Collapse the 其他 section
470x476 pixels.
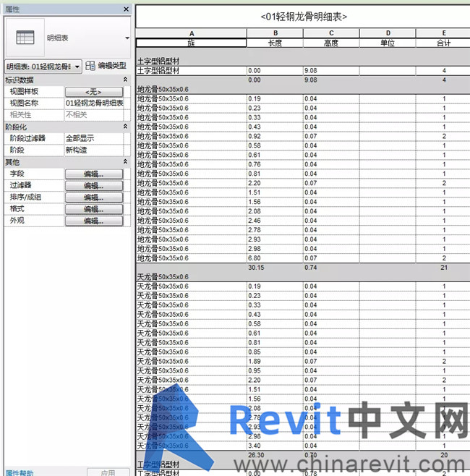pyautogui.click(x=125, y=161)
